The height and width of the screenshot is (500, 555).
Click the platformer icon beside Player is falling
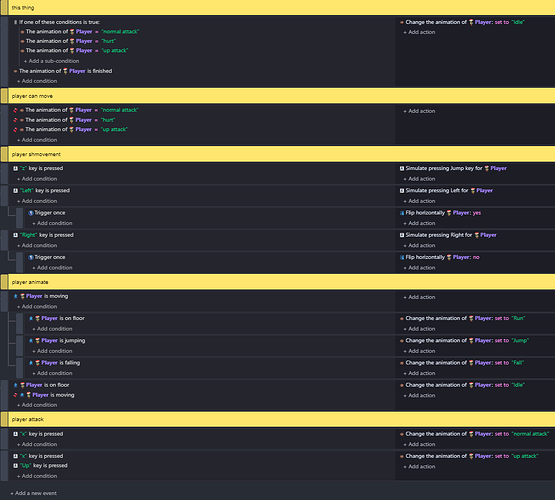click(31, 363)
